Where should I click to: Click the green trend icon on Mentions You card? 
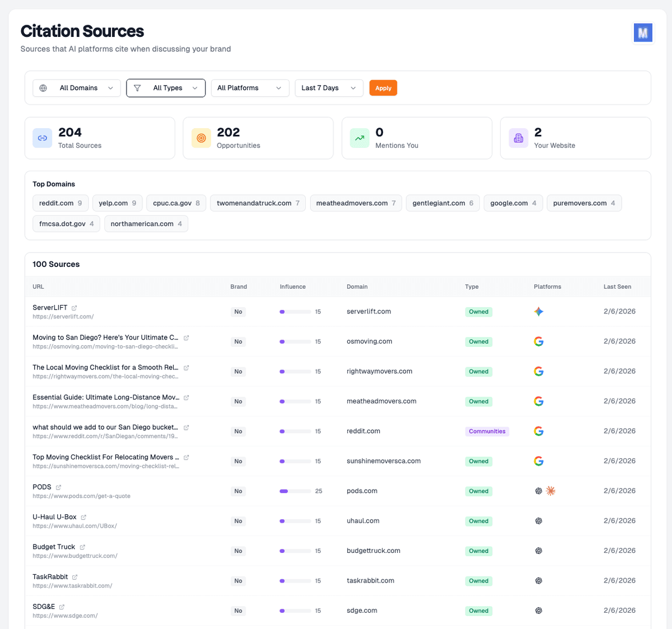359,138
